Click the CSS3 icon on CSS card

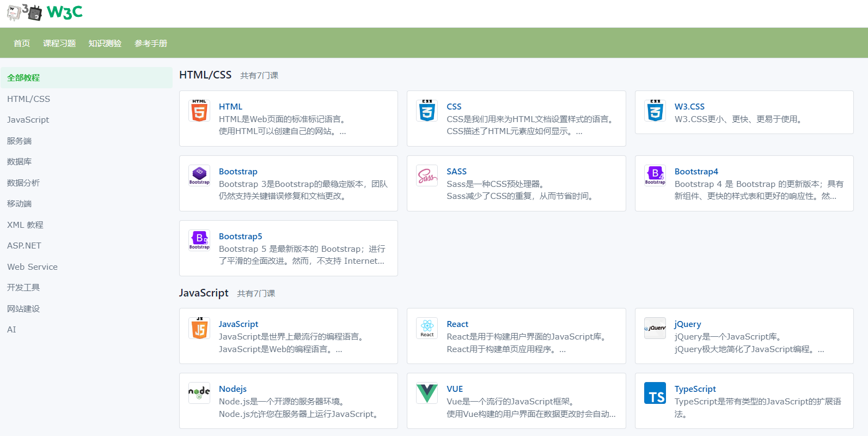click(427, 111)
